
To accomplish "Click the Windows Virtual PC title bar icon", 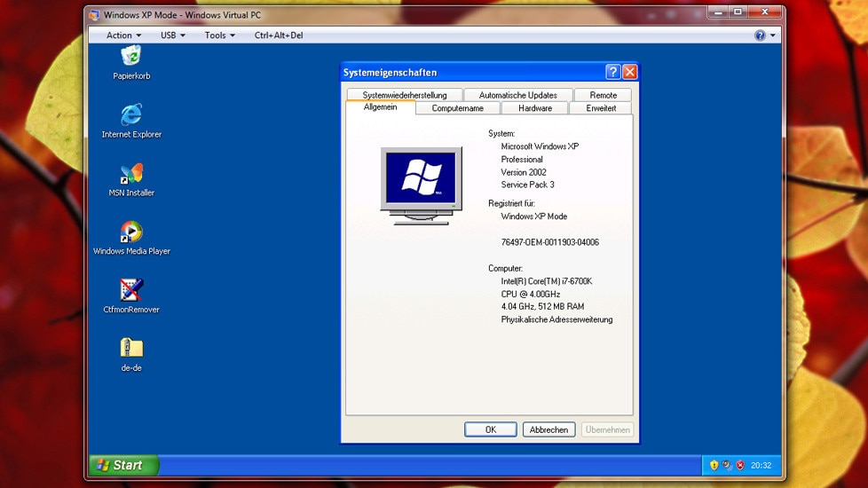I will point(95,15).
